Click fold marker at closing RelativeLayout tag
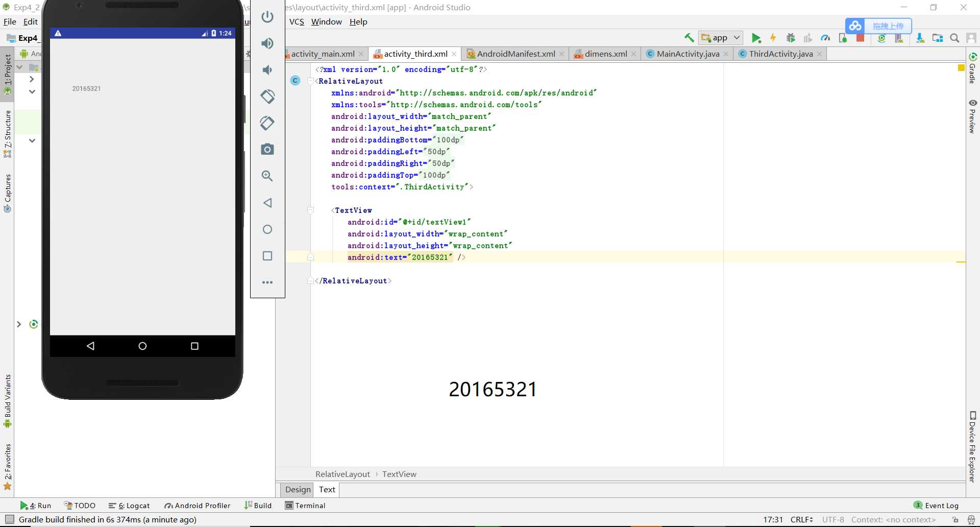 [x=310, y=280]
